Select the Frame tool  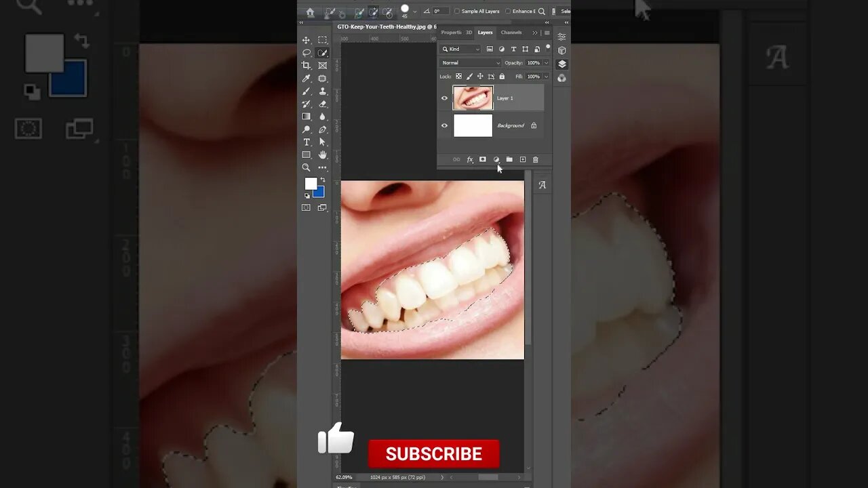point(323,66)
